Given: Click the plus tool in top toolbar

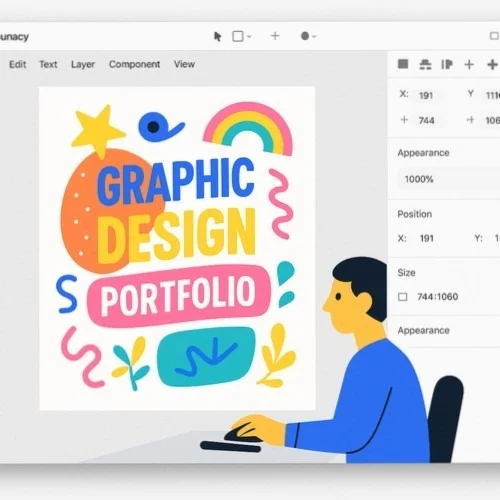Looking at the screenshot, I should [x=275, y=36].
